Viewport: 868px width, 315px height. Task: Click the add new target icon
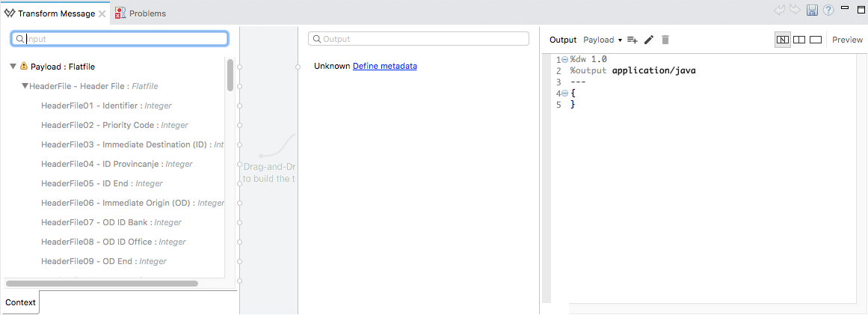click(x=632, y=40)
